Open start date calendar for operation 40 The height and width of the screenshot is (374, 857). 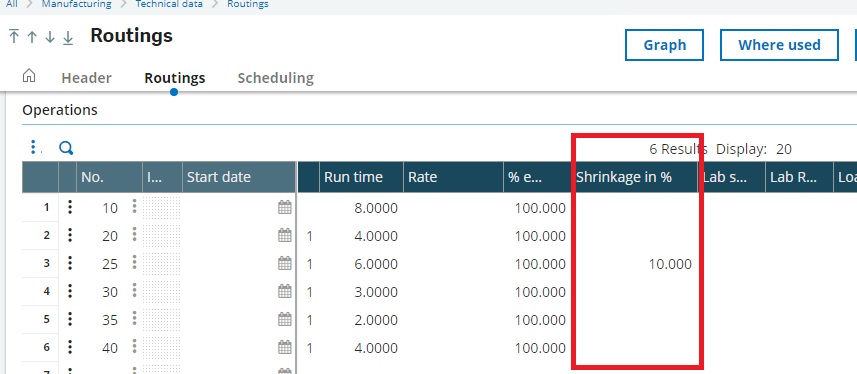pyautogui.click(x=285, y=347)
